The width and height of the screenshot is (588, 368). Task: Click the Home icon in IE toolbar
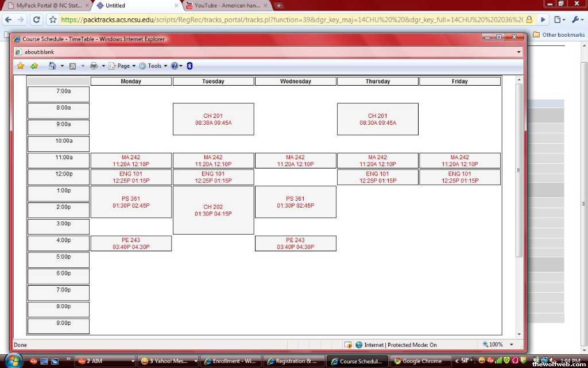(x=52, y=66)
